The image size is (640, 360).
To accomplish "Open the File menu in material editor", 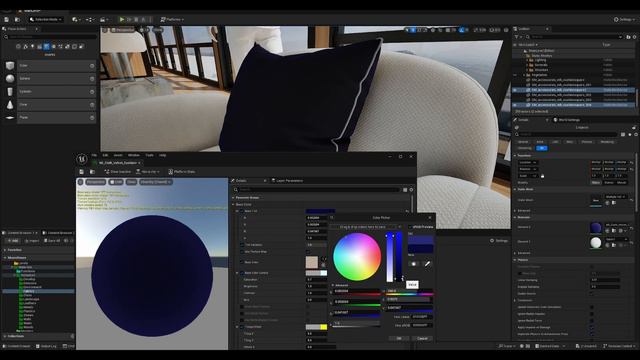I will (94, 155).
